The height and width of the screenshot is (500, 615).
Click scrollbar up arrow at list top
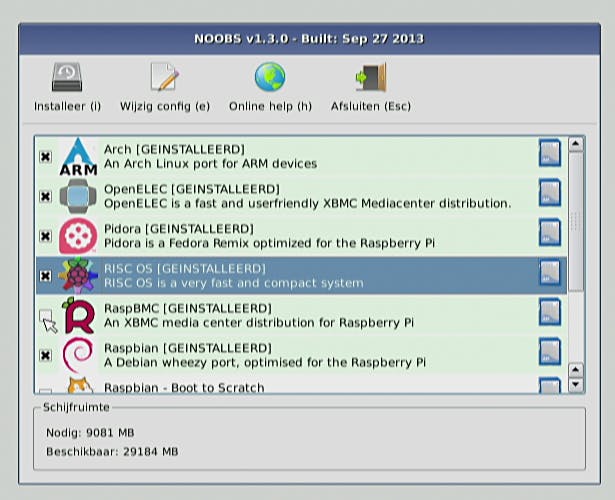575,144
